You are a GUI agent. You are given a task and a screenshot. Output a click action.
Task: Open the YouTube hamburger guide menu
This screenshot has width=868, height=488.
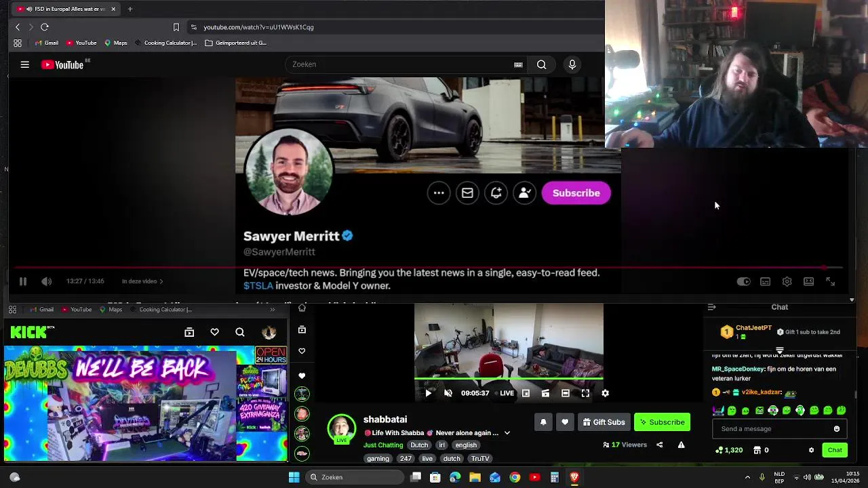[x=25, y=64]
